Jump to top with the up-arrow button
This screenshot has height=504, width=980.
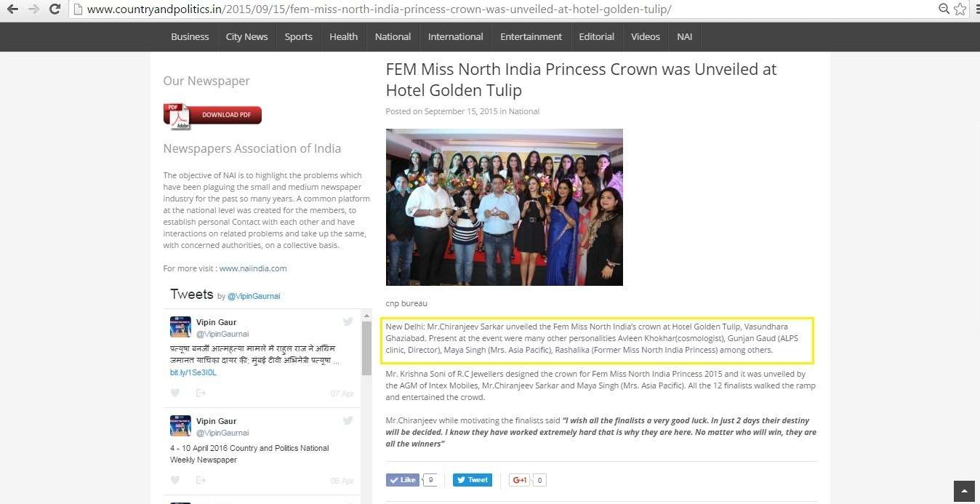pyautogui.click(x=964, y=490)
